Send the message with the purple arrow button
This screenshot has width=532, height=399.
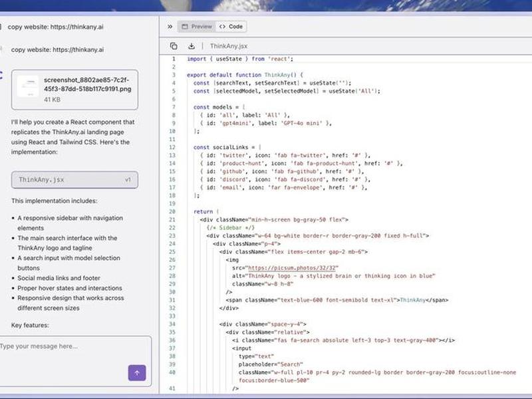pos(137,373)
